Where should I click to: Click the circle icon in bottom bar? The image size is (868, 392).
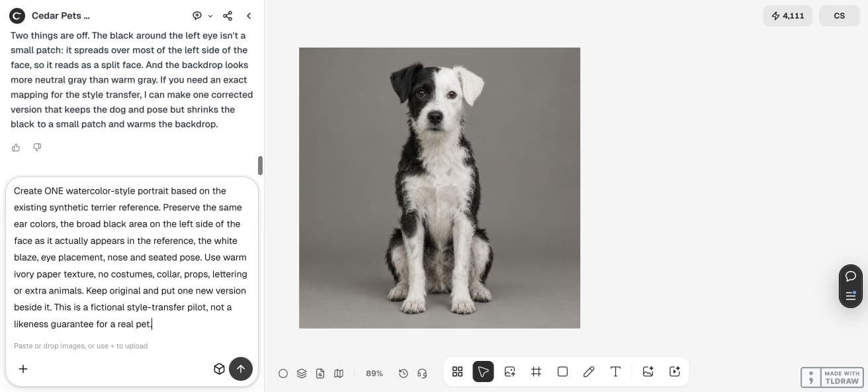point(283,373)
